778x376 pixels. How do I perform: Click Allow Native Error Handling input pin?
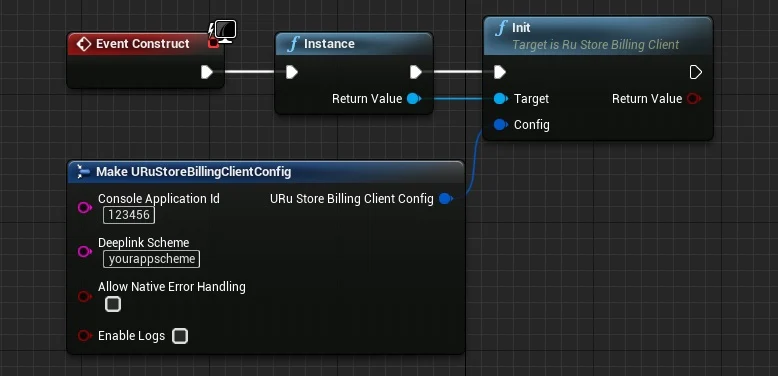pos(85,297)
